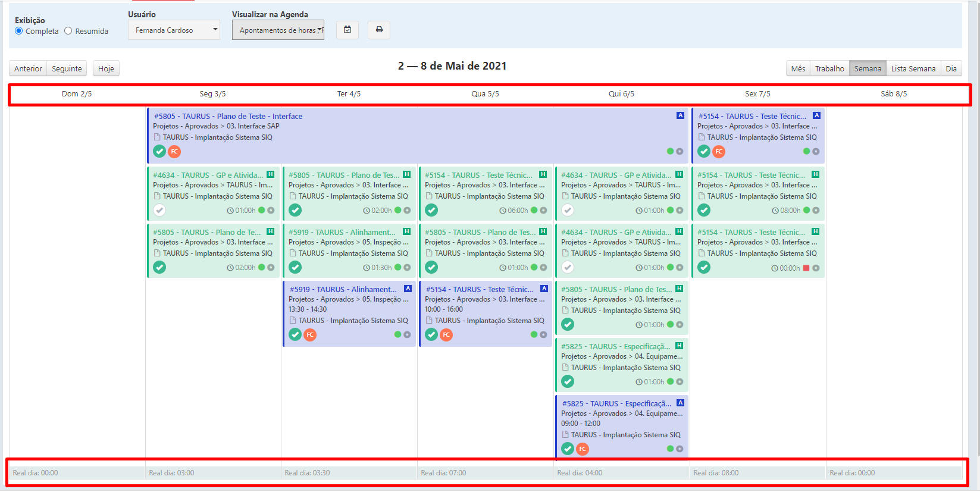Screen dimensions: 980x492
Task: Click the Real dia: 07:00 total cell
Action: pos(486,473)
